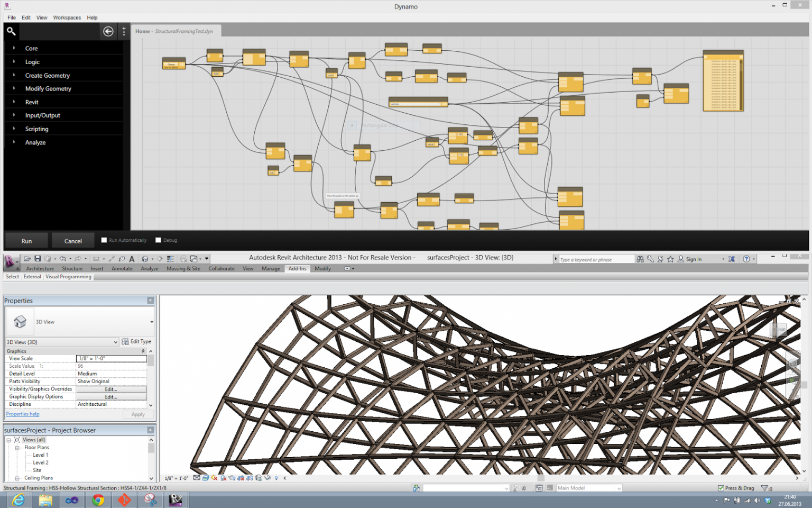Screen dimensions: 812x508
Task: Click the Revit keyword search input field
Action: pyautogui.click(x=596, y=259)
